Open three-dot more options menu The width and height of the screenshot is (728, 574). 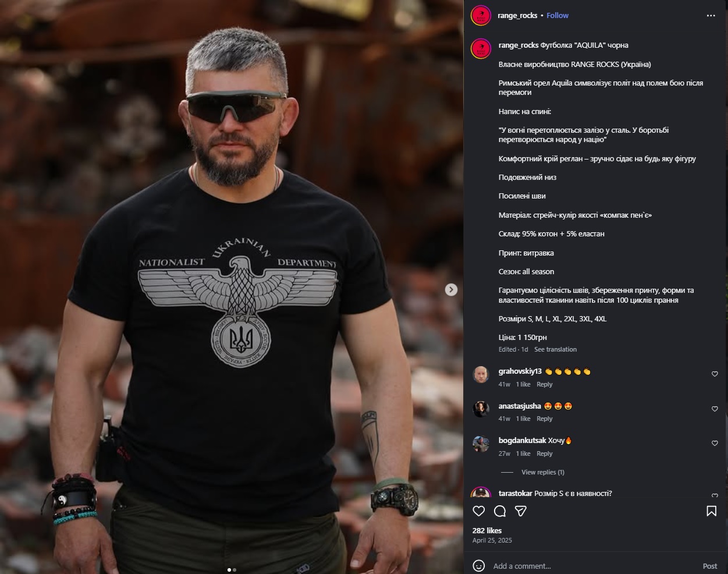pyautogui.click(x=711, y=16)
